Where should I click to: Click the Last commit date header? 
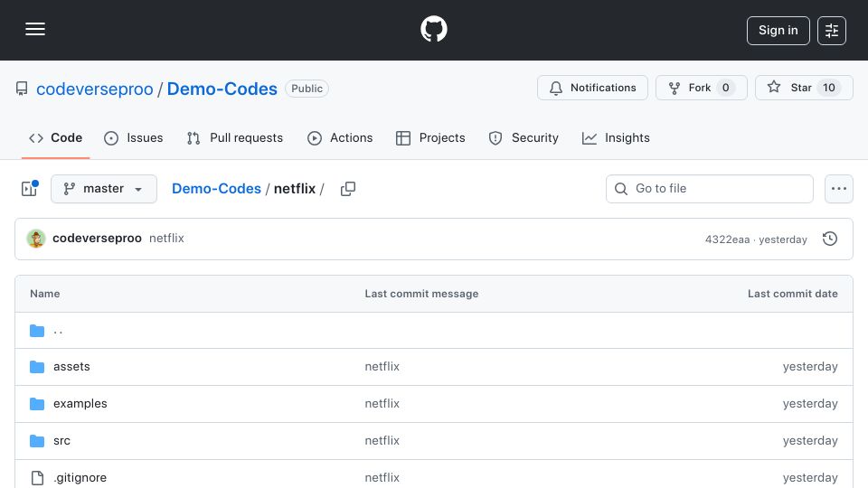coord(792,294)
